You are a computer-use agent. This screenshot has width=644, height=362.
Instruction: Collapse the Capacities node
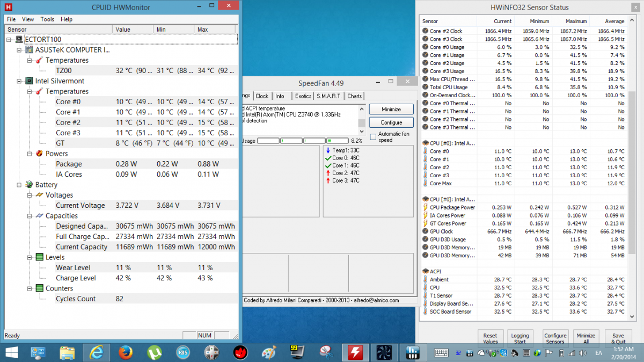(x=30, y=216)
